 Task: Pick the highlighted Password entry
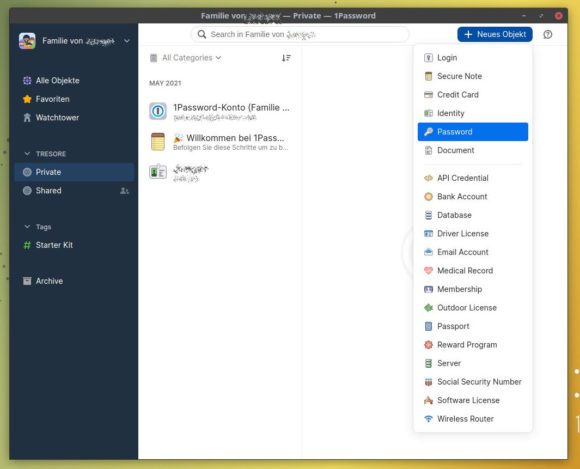tap(473, 132)
